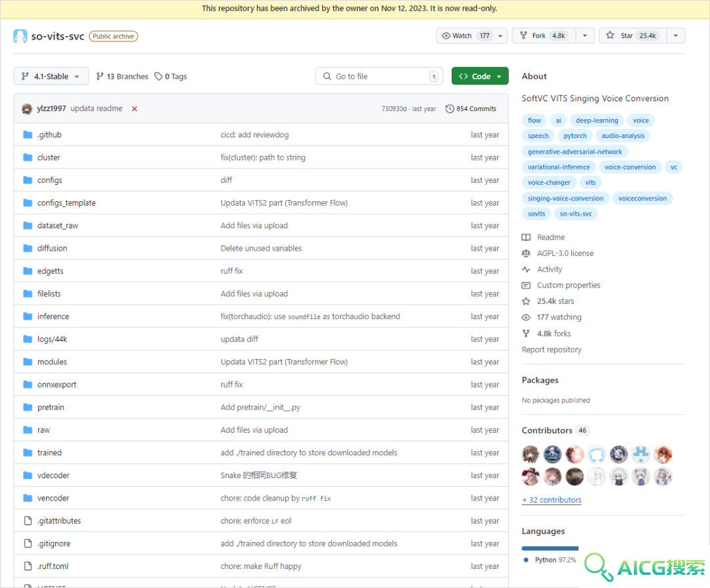The width and height of the screenshot is (710, 588).
Task: Click the tag icon next to 0 Tags
Action: point(158,76)
